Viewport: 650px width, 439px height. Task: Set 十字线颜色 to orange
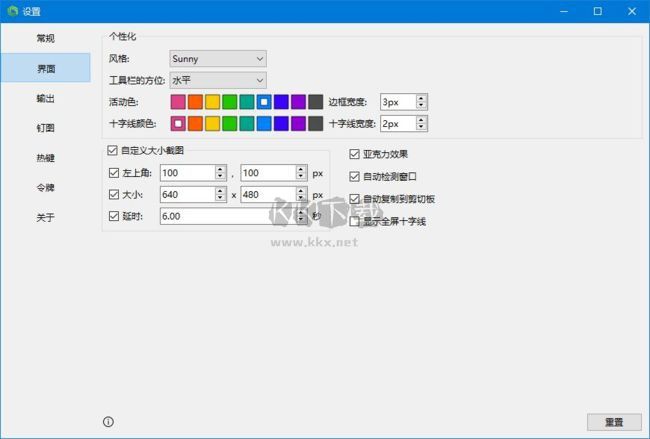[x=195, y=124]
